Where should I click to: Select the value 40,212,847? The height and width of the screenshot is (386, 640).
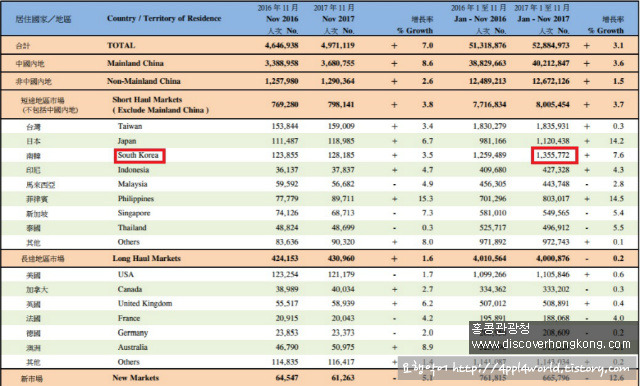[551, 63]
